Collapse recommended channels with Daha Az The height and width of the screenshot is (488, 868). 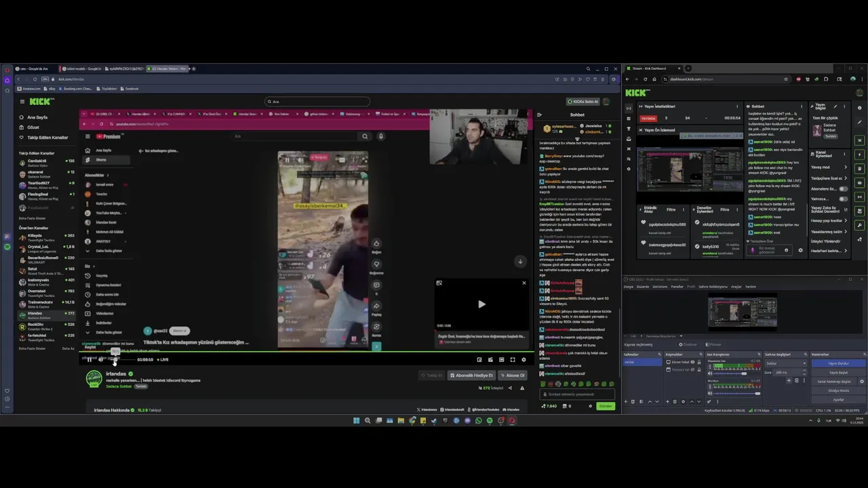68,348
